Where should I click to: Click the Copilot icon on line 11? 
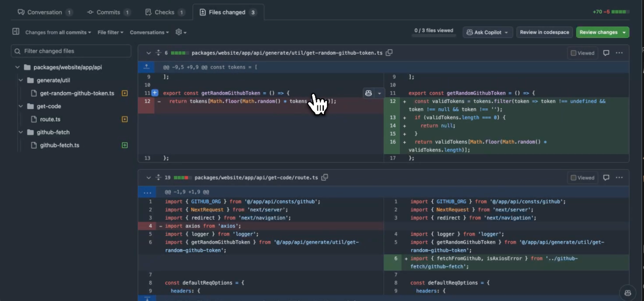[x=368, y=93]
